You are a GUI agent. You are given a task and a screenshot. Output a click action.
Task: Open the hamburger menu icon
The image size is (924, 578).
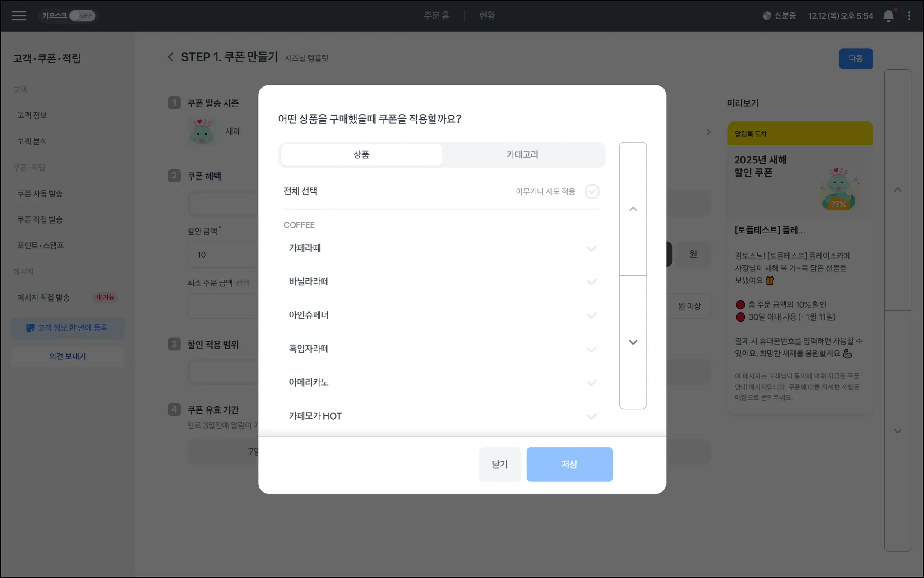[19, 16]
